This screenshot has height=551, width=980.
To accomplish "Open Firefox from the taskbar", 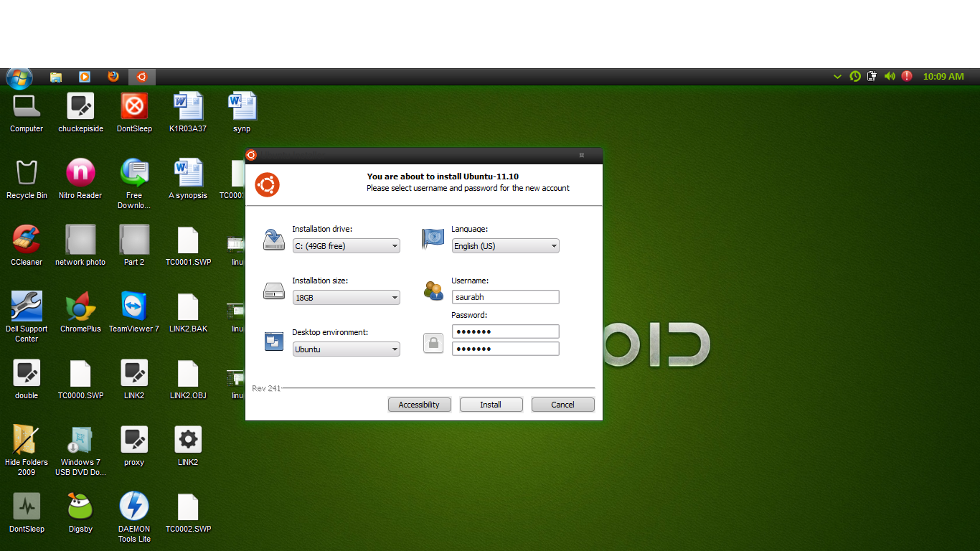I will (113, 77).
